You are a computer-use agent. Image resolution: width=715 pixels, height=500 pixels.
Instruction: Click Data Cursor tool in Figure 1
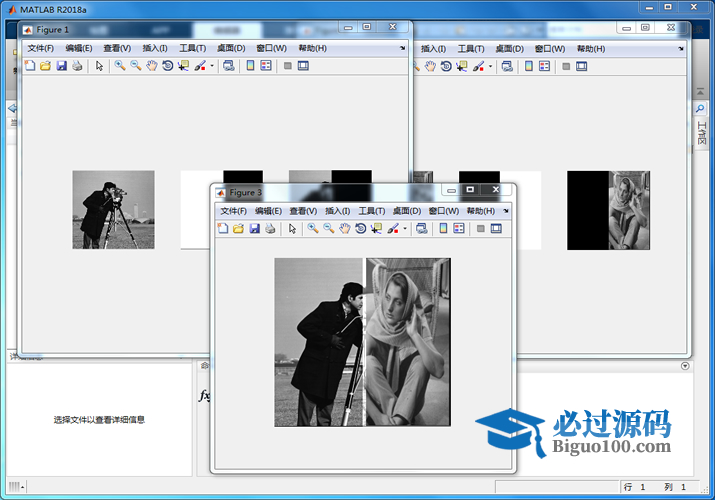[183, 66]
